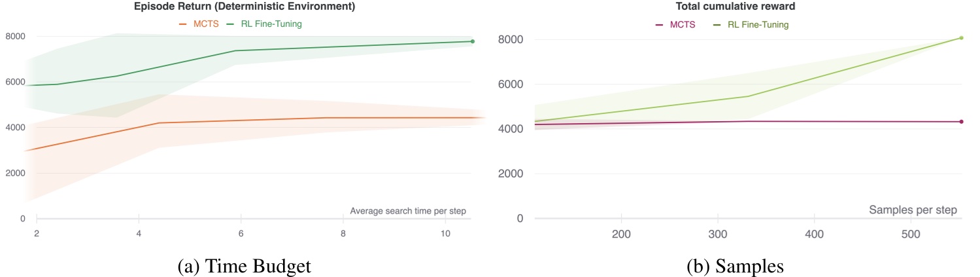Select the Average search time per step label

[x=413, y=211]
